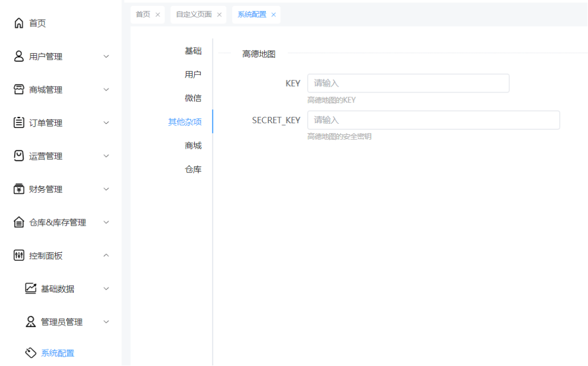
Task: Open 运营管理 in the sidebar
Action: 46,156
